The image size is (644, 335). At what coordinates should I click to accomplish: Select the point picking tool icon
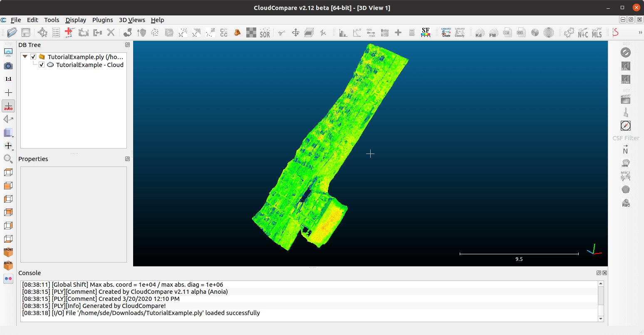pos(42,32)
